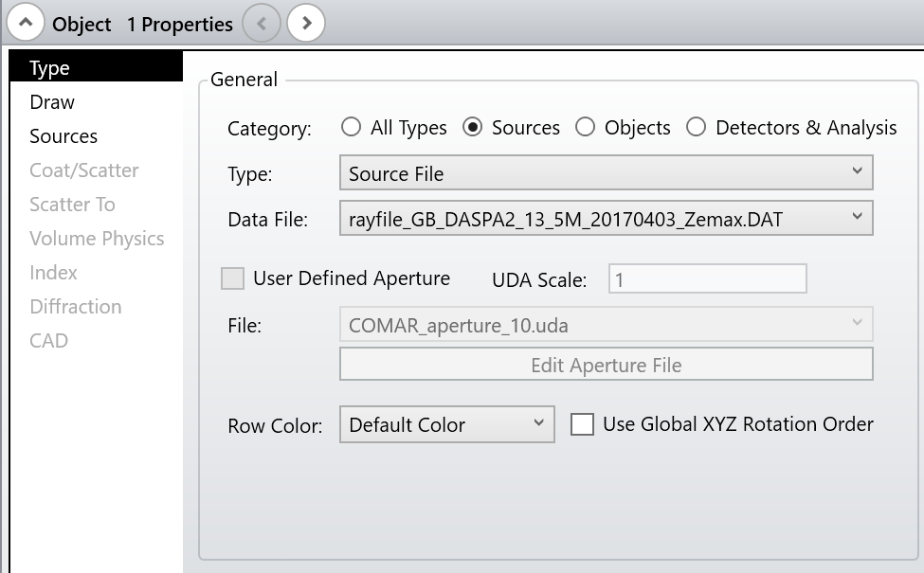Choose the Objects category radio button

tap(586, 127)
